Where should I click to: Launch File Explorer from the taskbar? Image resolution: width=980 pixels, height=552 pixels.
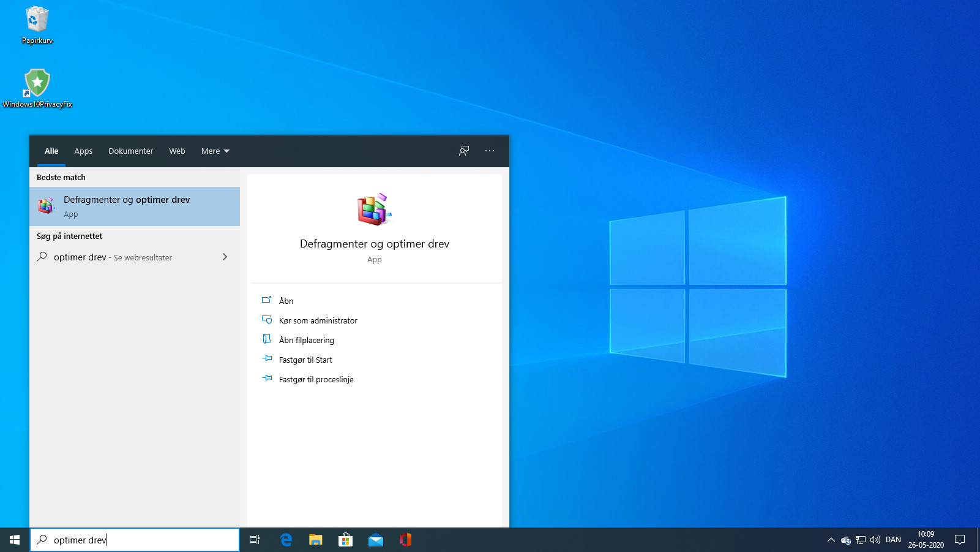(x=316, y=540)
